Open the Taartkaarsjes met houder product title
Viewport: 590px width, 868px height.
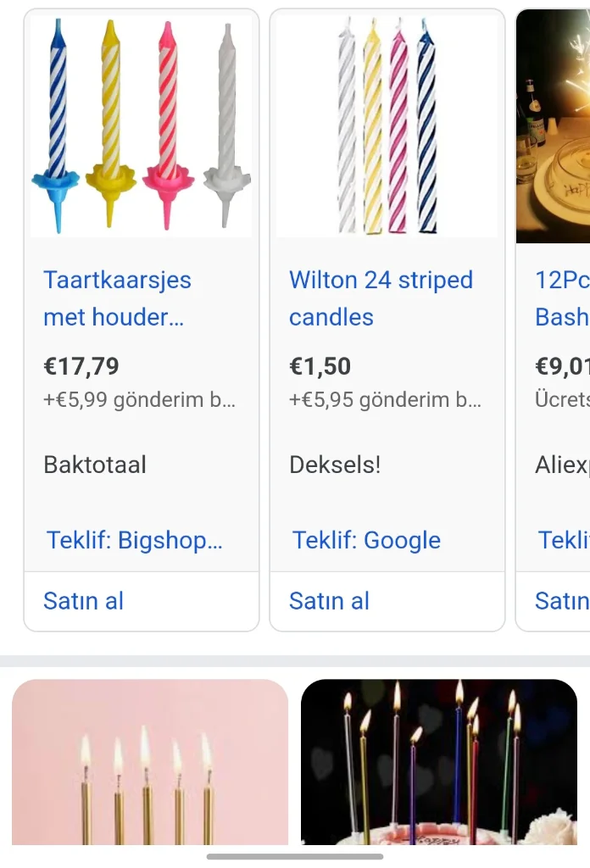pos(117,298)
